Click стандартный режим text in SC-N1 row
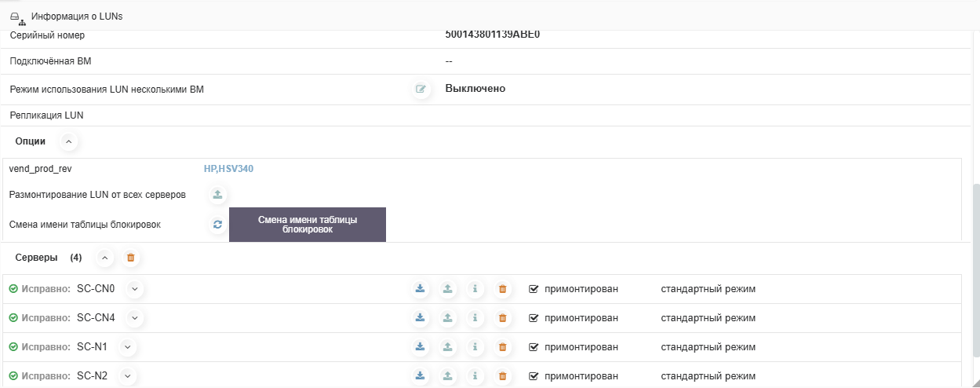This screenshot has width=980, height=388. point(709,346)
